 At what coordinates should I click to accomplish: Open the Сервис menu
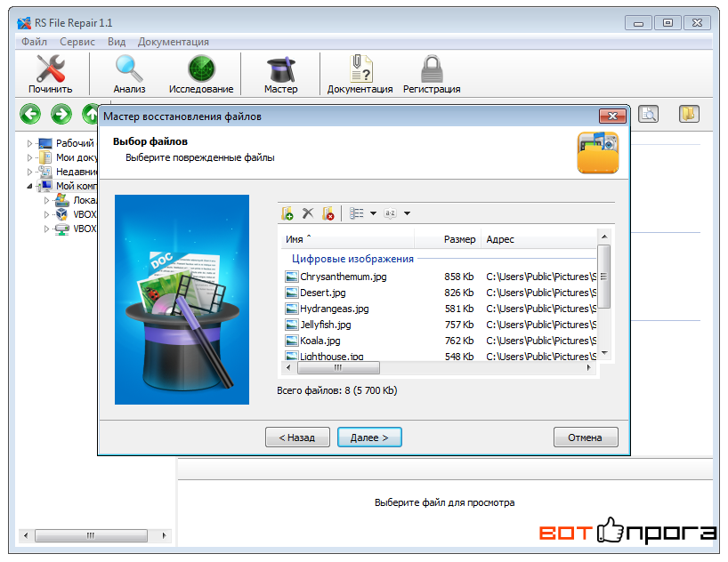pos(77,42)
